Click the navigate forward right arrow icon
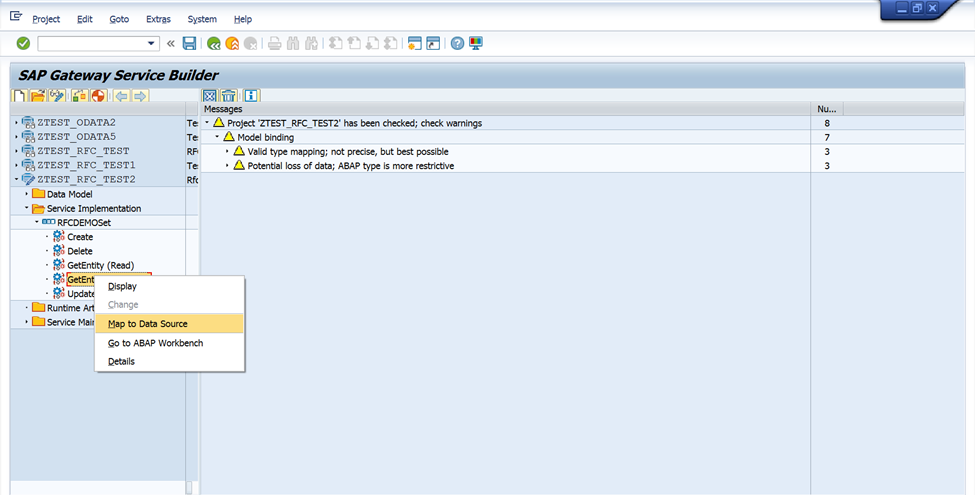Screen dimensions: 975x495 click(140, 96)
